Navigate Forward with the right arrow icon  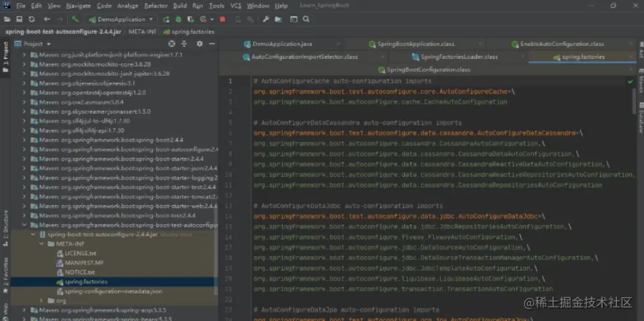60,19
